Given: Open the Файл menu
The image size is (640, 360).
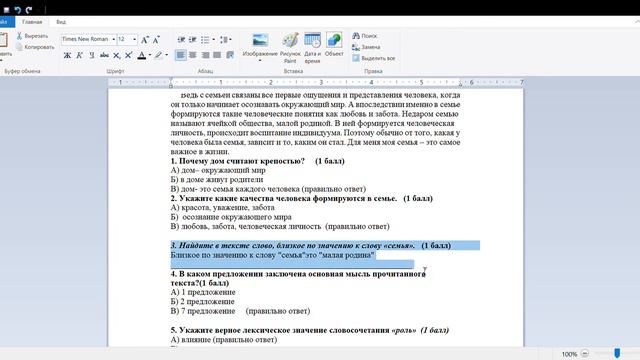Looking at the screenshot, I should 6,22.
